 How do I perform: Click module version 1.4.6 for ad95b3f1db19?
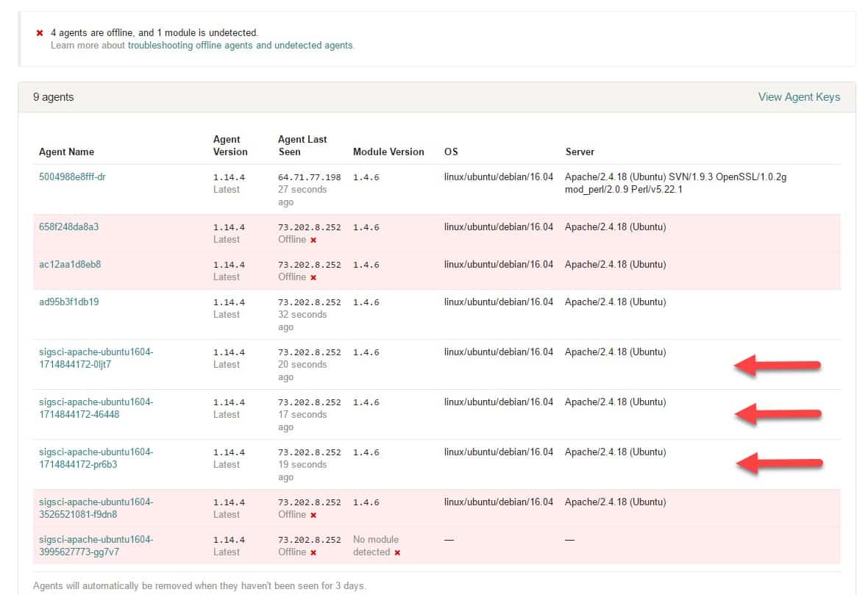[x=366, y=302]
